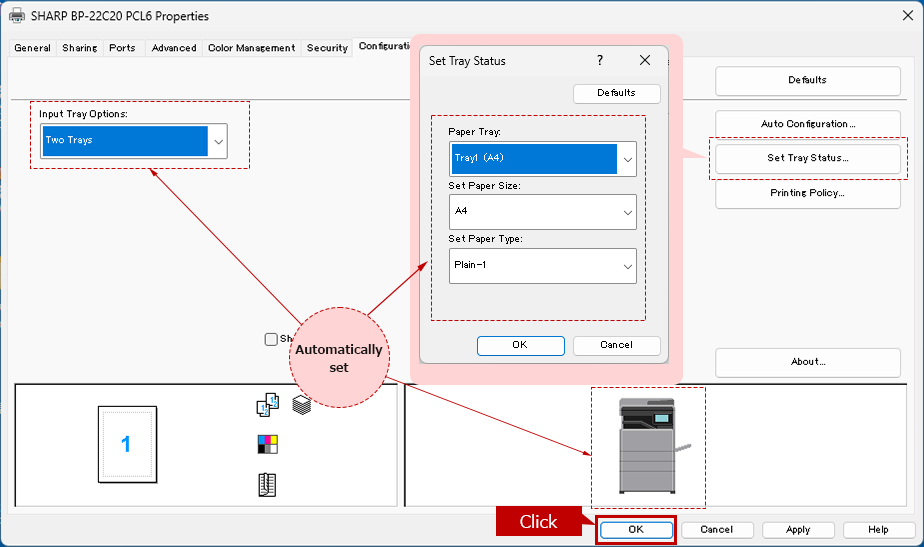The image size is (924, 547).
Task: Click the duplex pages icon in preview
Action: [268, 405]
